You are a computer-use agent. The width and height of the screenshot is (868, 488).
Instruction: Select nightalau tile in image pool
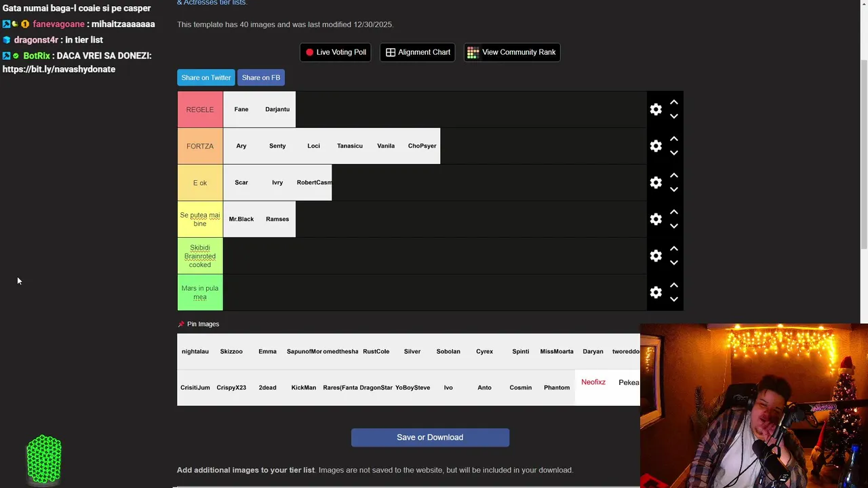tap(195, 351)
